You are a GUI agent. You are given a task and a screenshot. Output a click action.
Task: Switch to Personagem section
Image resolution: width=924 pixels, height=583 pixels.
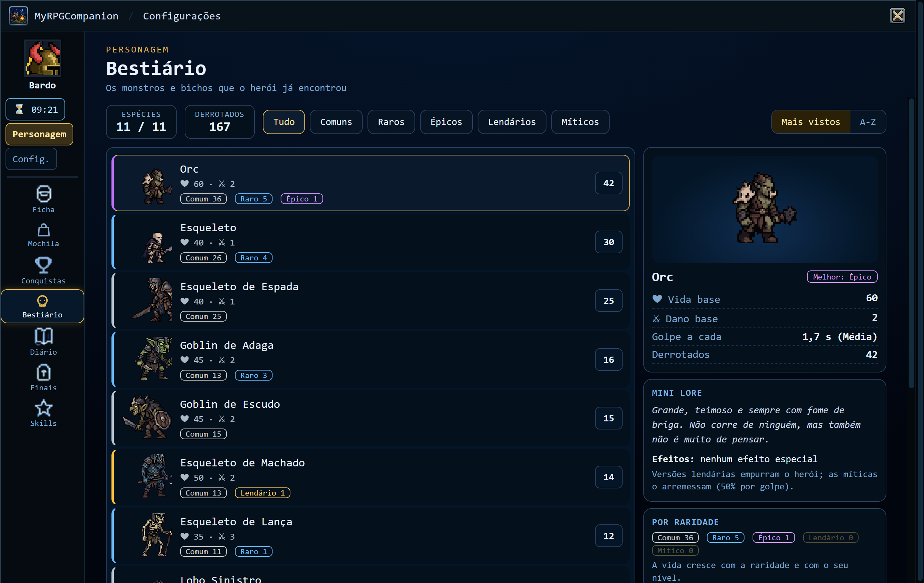click(40, 134)
